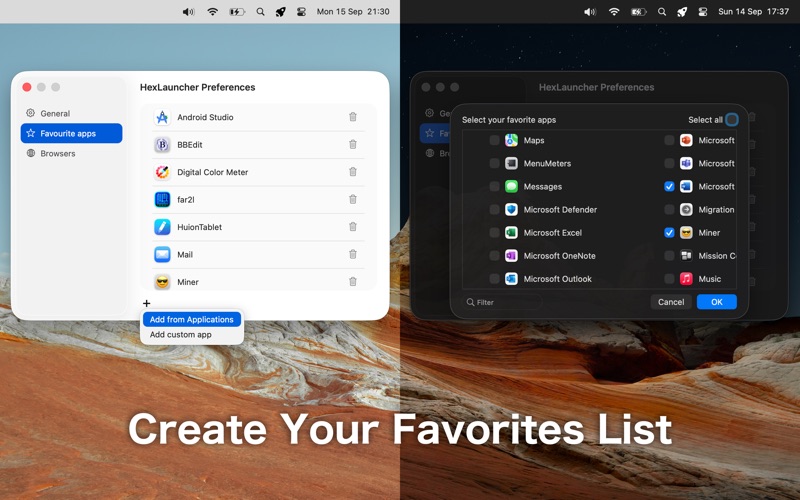Open HexLauncher rocket icon in the light menu bar
The width and height of the screenshot is (800, 500).
[281, 12]
